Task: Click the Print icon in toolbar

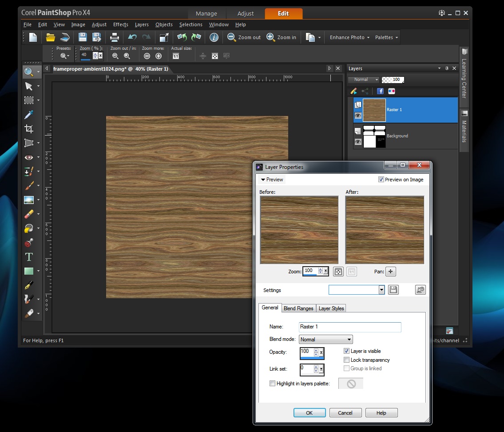Action: click(x=115, y=37)
